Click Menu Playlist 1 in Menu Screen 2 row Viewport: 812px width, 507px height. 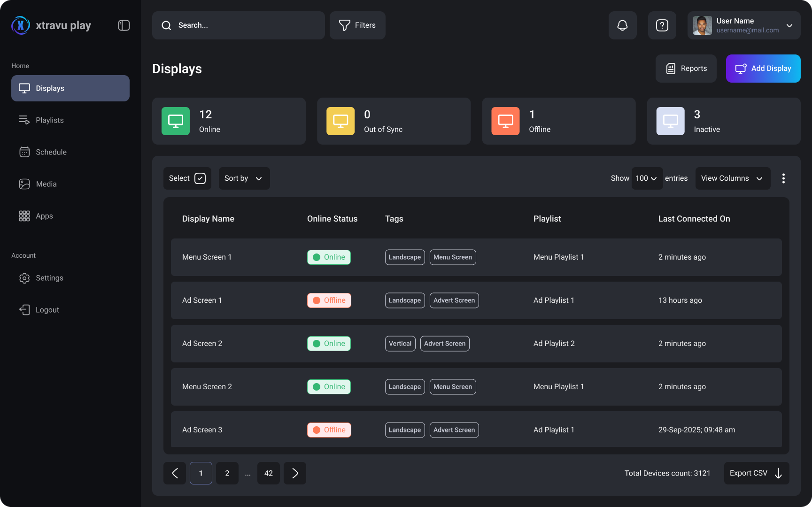[x=559, y=387]
